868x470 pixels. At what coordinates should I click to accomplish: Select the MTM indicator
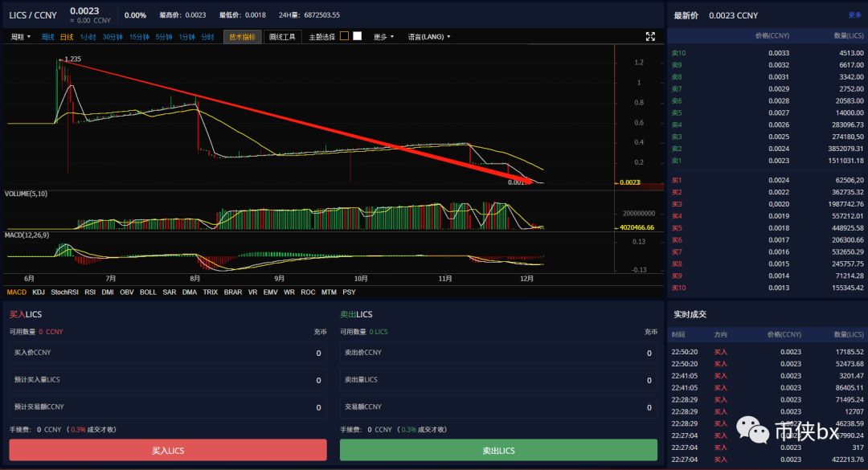(x=329, y=292)
